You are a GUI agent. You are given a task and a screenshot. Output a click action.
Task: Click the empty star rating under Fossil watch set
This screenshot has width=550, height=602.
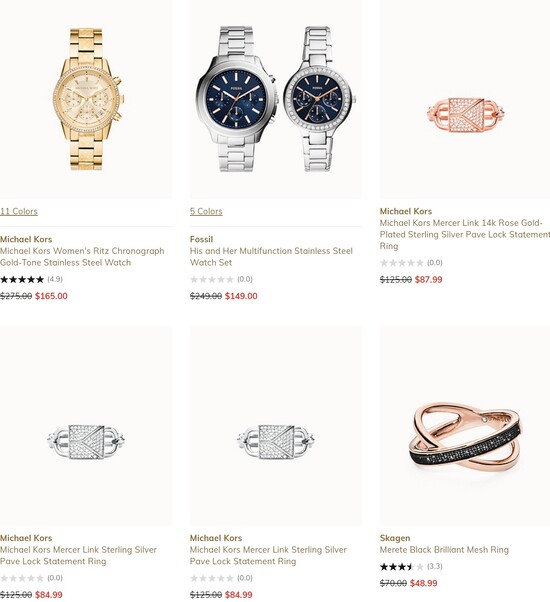[221, 279]
